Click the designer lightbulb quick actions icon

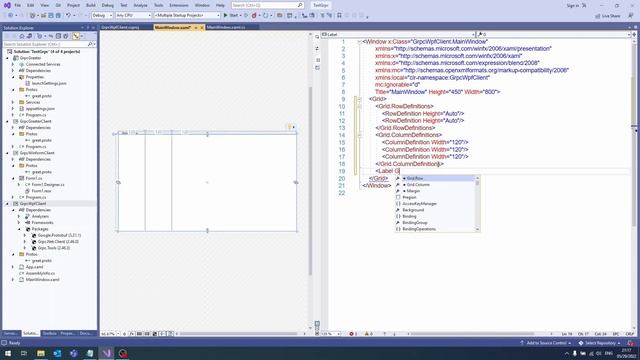tap(290, 127)
